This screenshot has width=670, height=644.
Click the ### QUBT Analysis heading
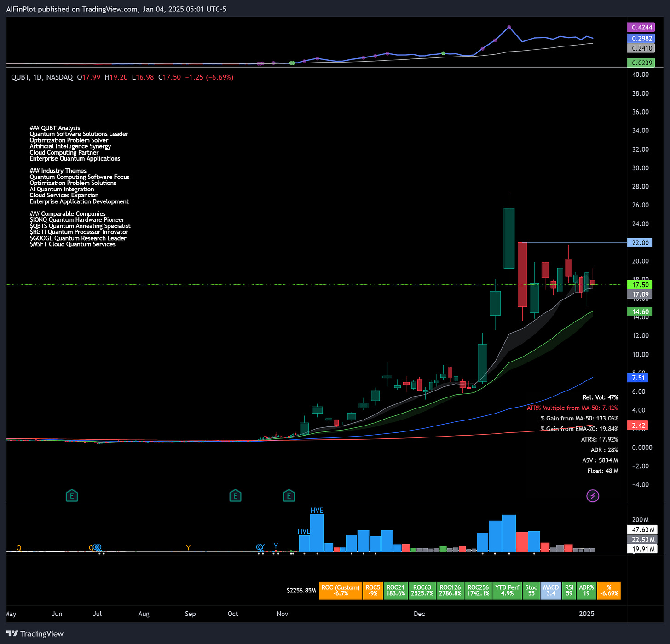click(x=55, y=128)
